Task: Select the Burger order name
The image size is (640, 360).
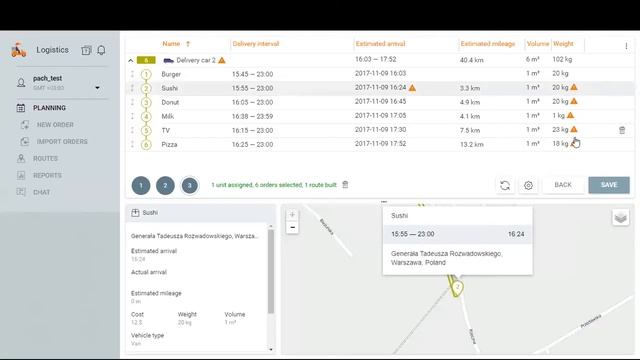Action: [x=171, y=74]
